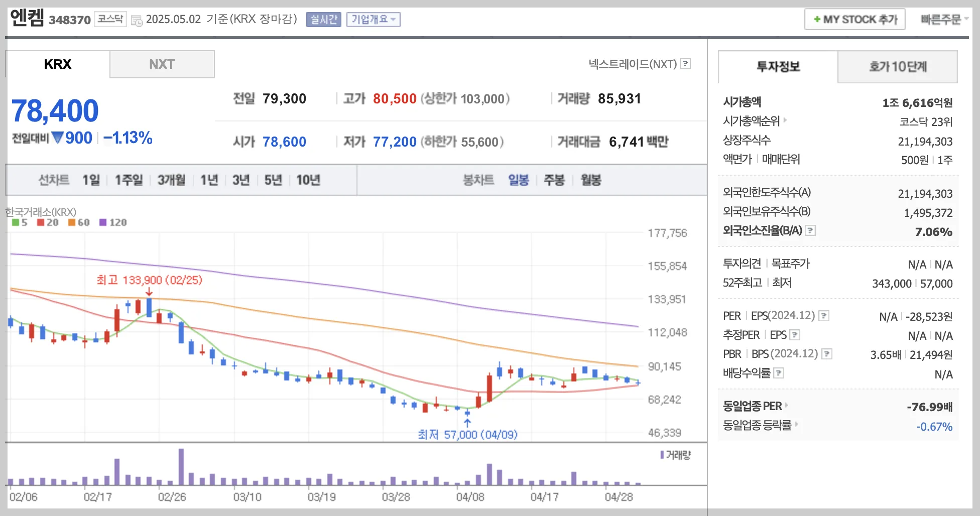Open the calendar icon beside the 2025.05.02 date
The width and height of the screenshot is (980, 516).
(x=137, y=21)
